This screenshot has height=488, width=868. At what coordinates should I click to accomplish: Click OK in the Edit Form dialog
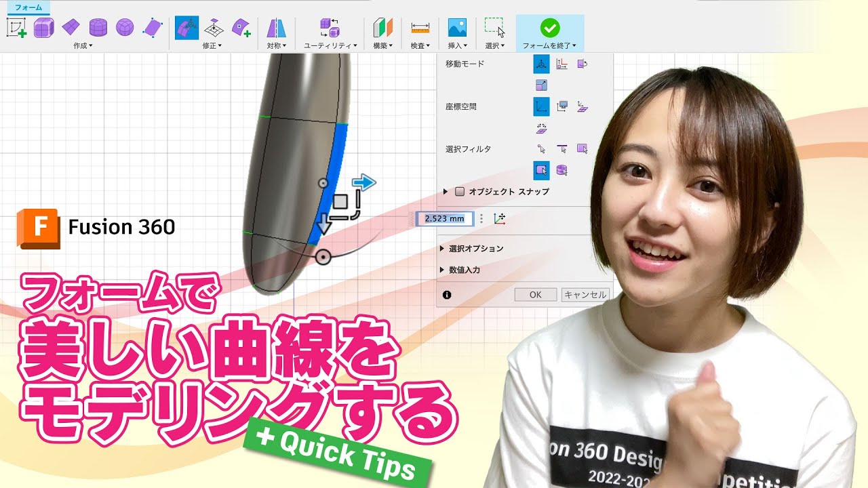point(536,295)
